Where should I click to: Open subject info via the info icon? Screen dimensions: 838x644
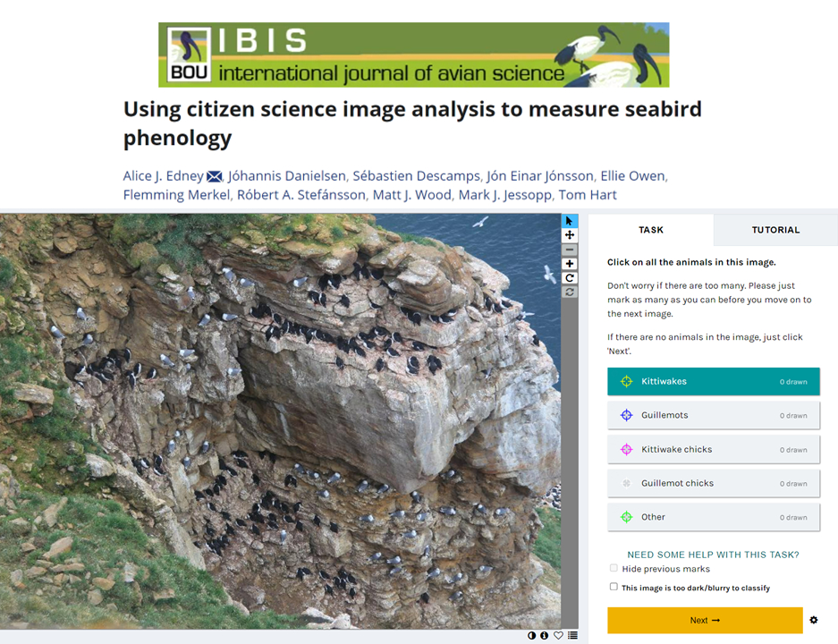point(545,635)
